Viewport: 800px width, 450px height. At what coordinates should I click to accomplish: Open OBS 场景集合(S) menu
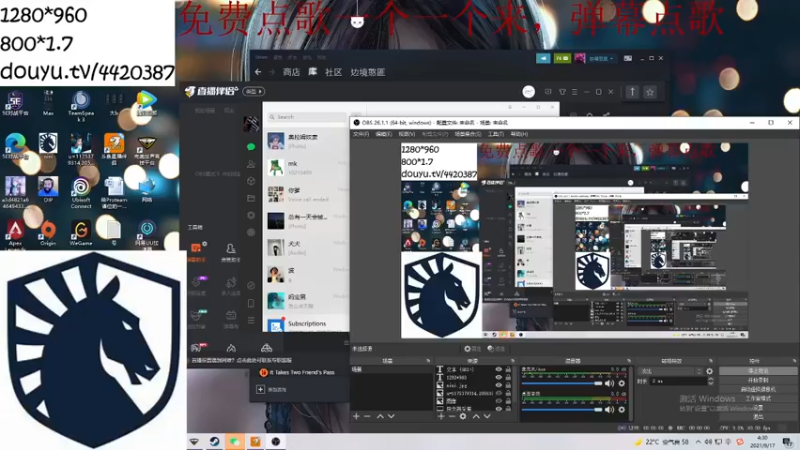468,134
